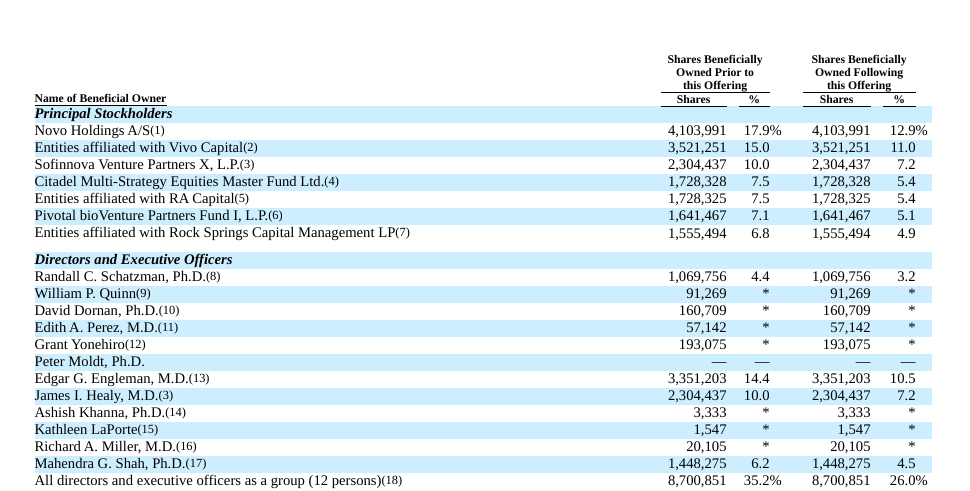Click 'Entities affiliated with Vivo Capital' name
This screenshot has width=970, height=491.
point(139,148)
